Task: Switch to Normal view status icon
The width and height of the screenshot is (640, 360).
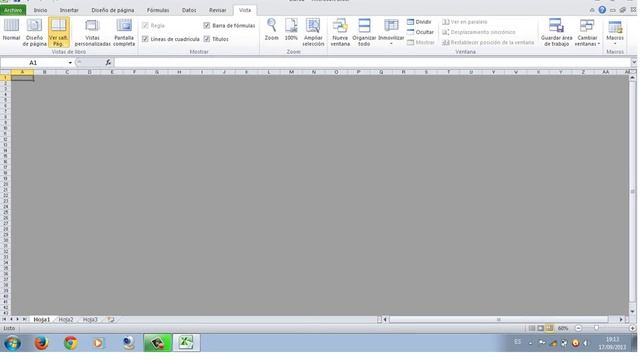Action: click(x=532, y=328)
